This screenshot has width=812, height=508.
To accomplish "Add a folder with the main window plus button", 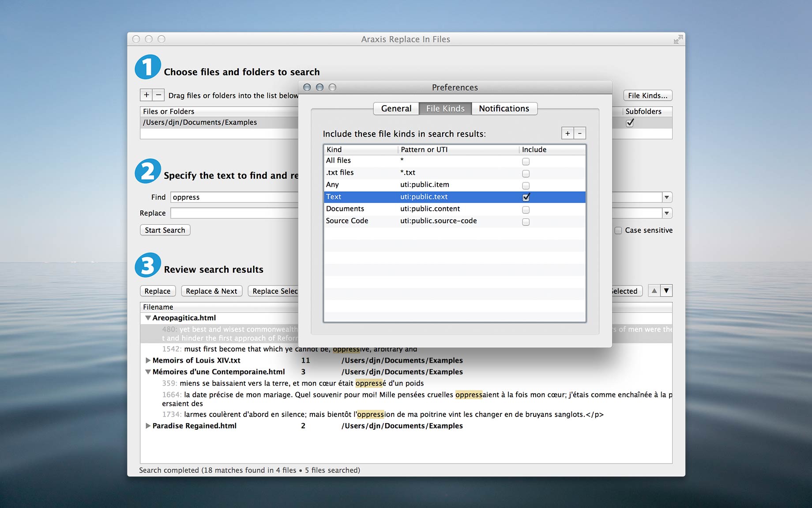I will tap(146, 95).
